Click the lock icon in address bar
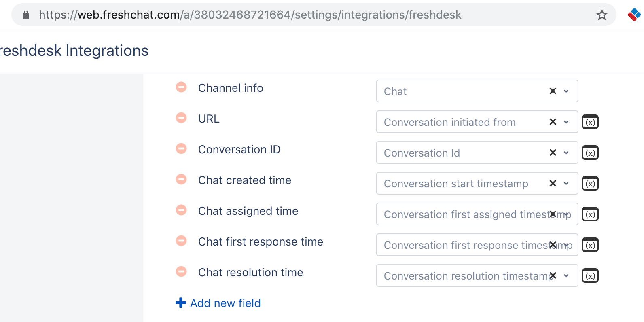Screen dimensions: 644x322 [x=26, y=15]
